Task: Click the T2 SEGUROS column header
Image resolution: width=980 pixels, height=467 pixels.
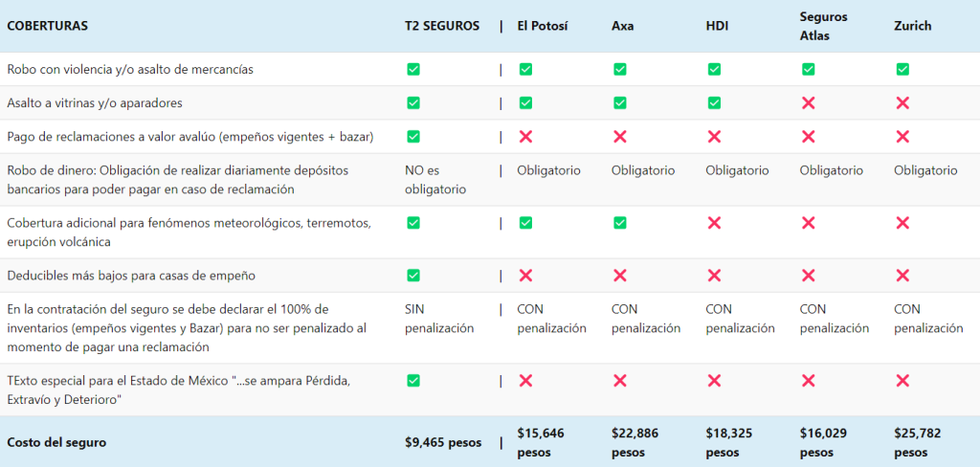Action: click(x=442, y=26)
